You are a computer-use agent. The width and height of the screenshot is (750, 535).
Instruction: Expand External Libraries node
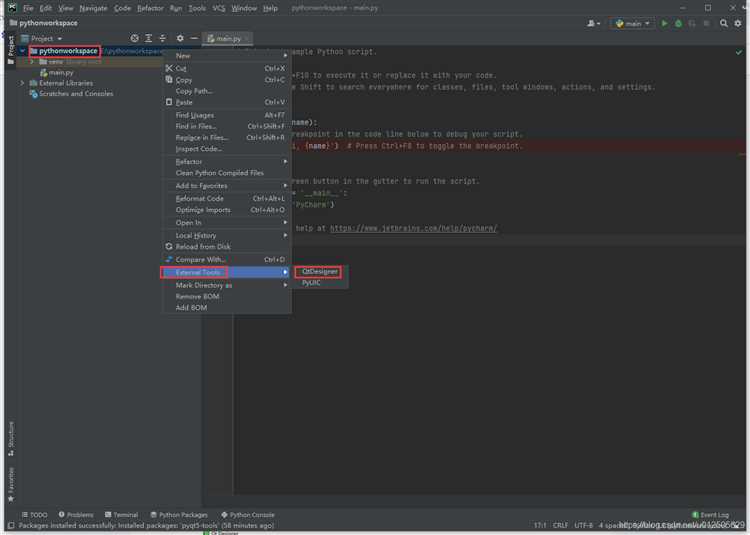point(22,83)
